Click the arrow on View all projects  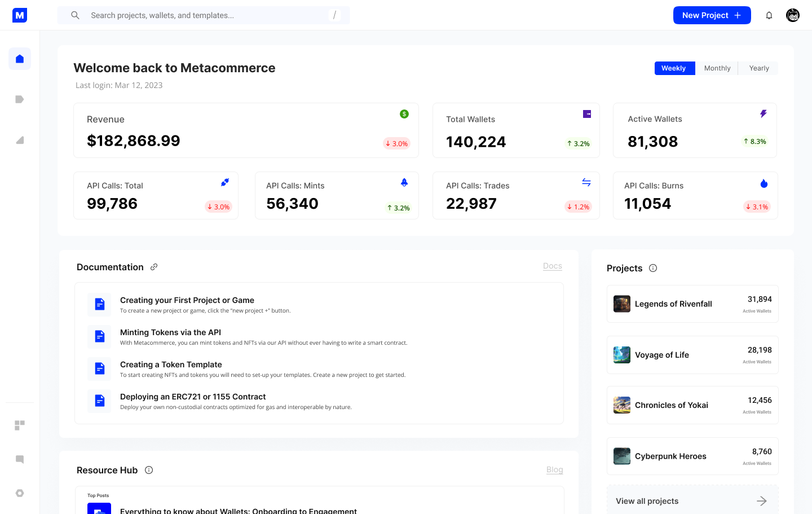[x=762, y=501]
